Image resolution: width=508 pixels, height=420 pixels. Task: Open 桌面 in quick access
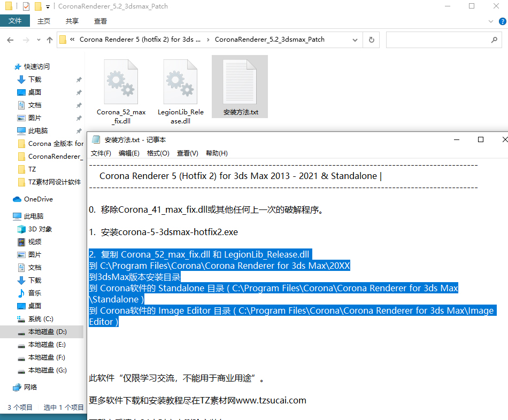pyautogui.click(x=35, y=92)
